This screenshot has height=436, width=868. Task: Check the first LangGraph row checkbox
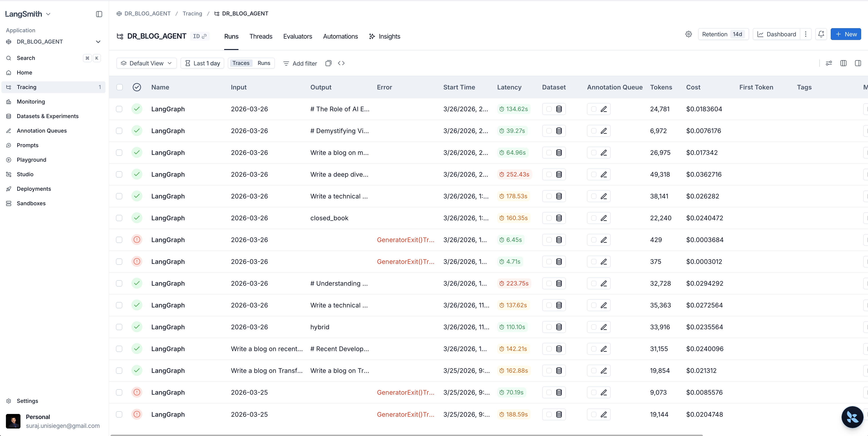point(119,109)
